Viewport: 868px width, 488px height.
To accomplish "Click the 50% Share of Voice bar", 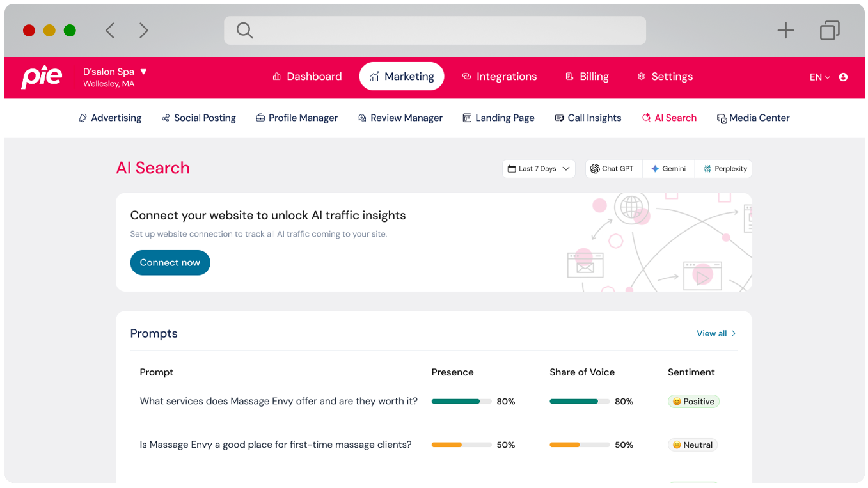I will tap(580, 445).
